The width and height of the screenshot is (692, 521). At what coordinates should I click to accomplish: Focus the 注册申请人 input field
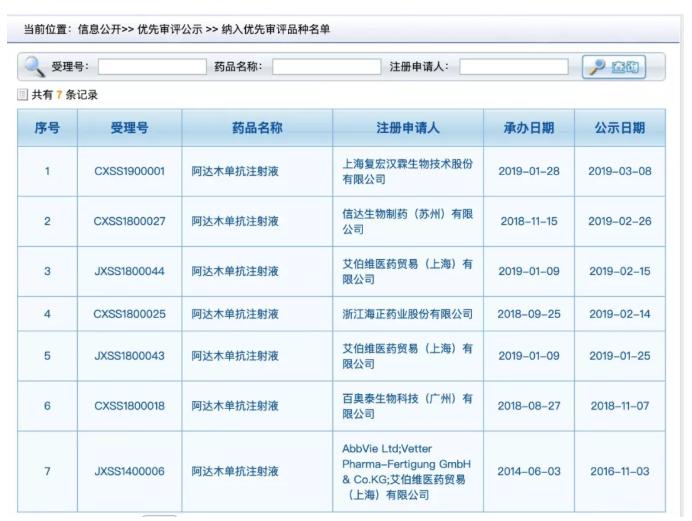(513, 67)
